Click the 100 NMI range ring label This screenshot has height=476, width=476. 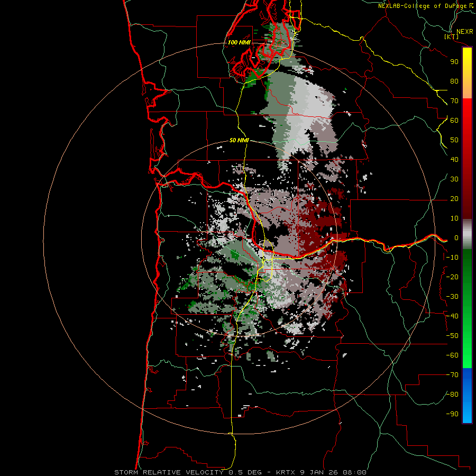click(x=239, y=42)
